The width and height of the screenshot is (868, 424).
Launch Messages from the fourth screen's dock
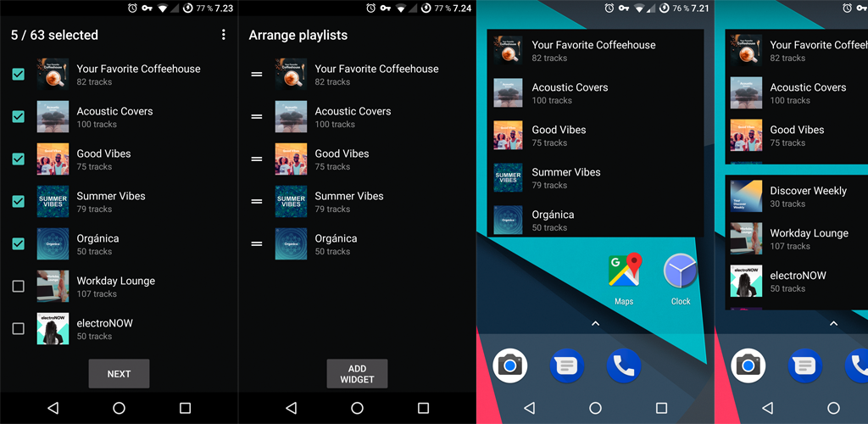805,365
